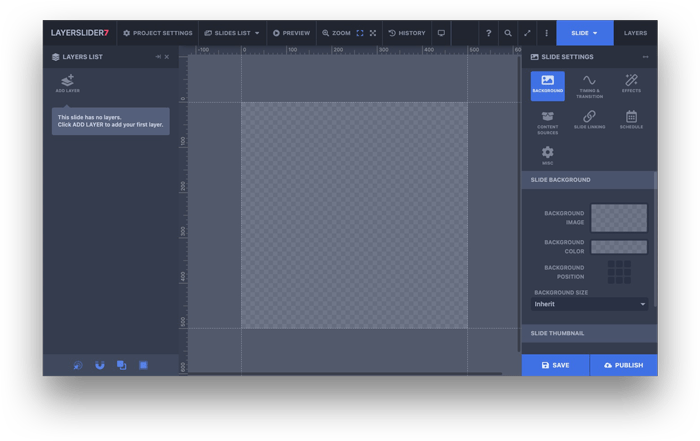Click the Add Layer icon
Screen dimensions: 700x441
coord(67,83)
